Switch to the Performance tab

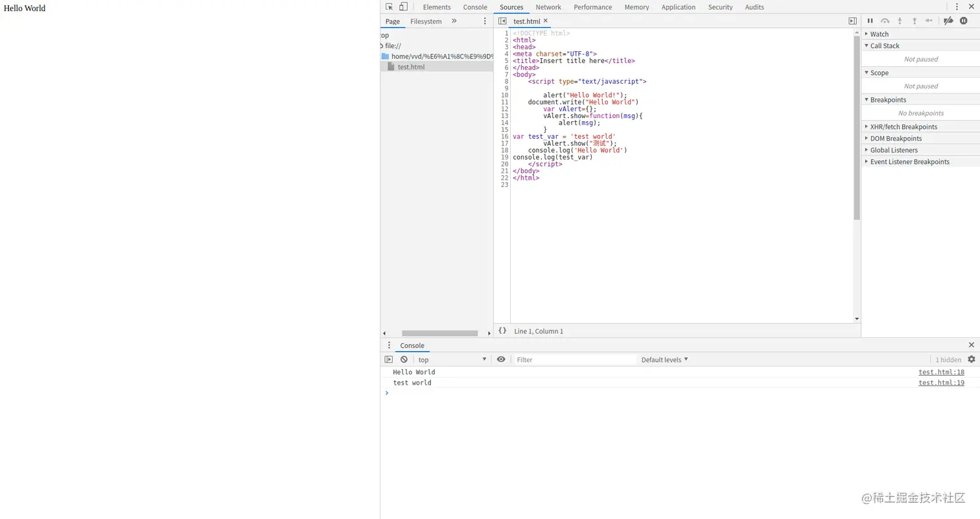pyautogui.click(x=592, y=7)
